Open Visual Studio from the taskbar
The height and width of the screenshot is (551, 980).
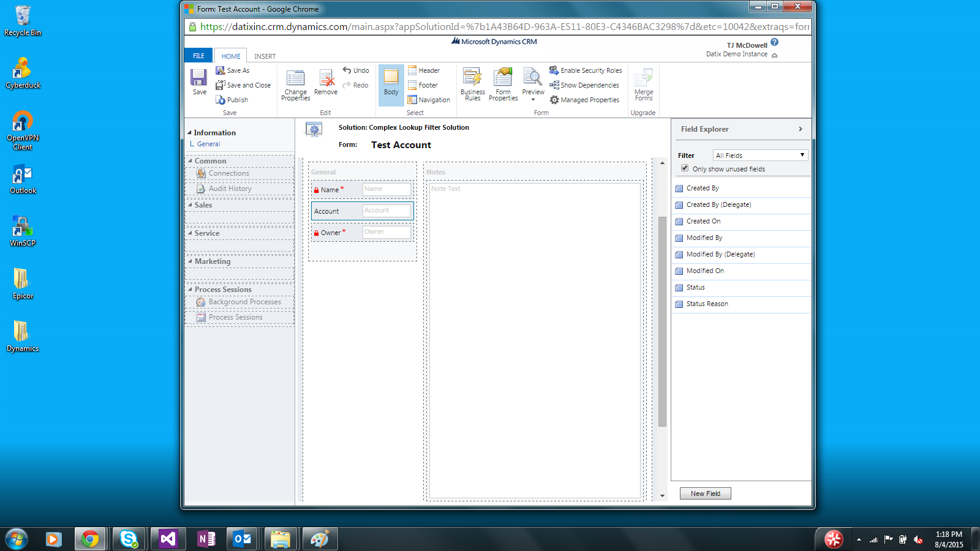[x=167, y=539]
